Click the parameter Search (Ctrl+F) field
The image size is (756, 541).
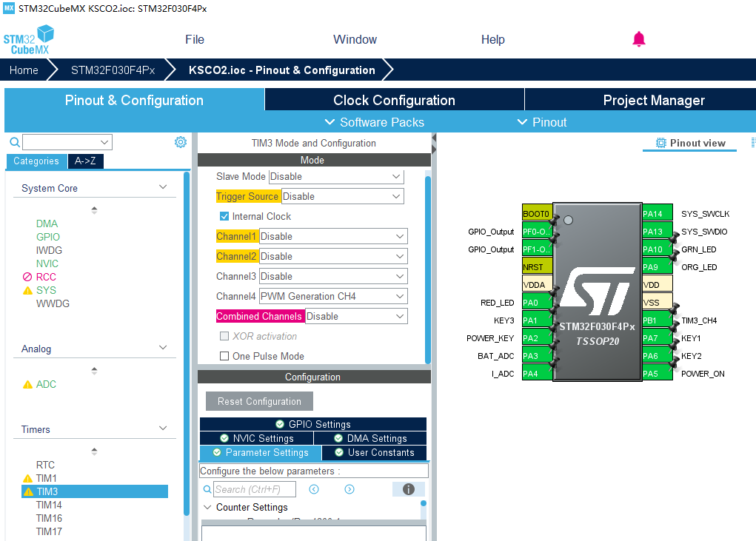pos(255,489)
